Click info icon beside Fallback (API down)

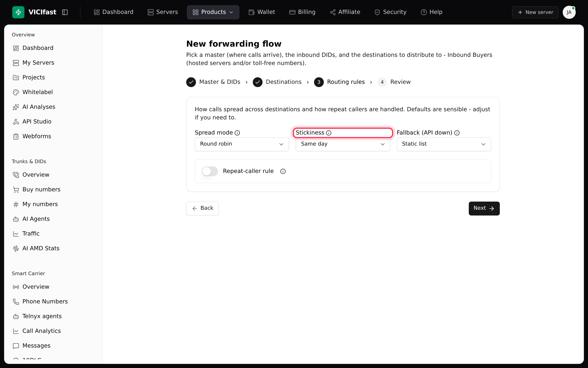pyautogui.click(x=457, y=133)
